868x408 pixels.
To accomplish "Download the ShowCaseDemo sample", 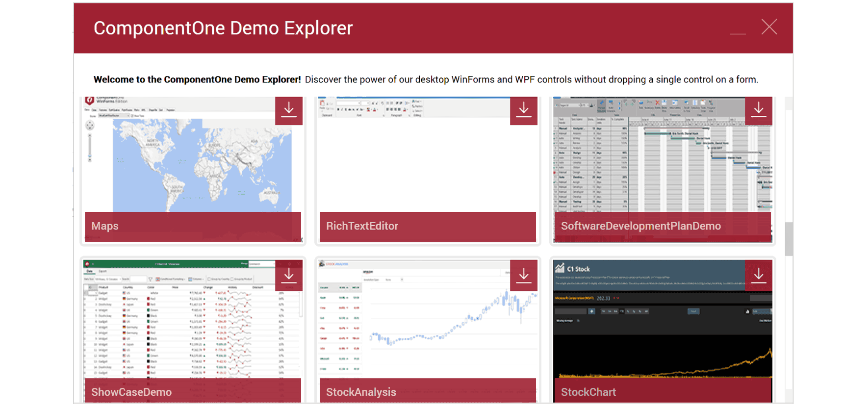I will 289,276.
